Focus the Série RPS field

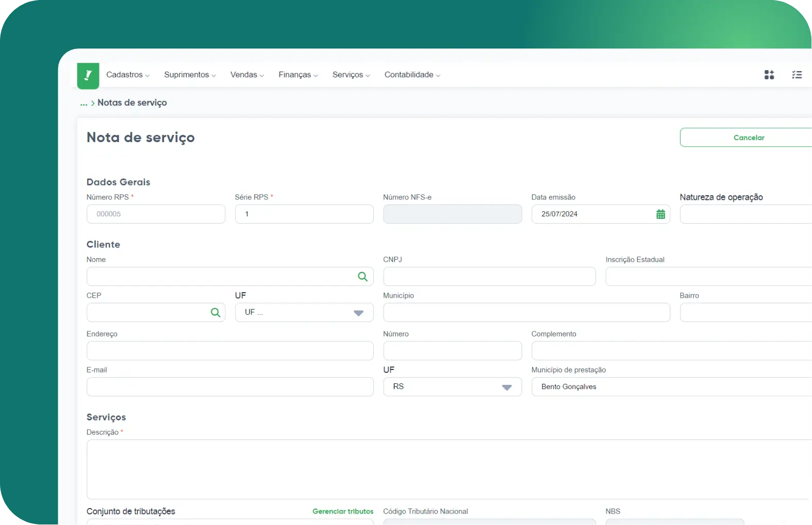click(x=304, y=214)
